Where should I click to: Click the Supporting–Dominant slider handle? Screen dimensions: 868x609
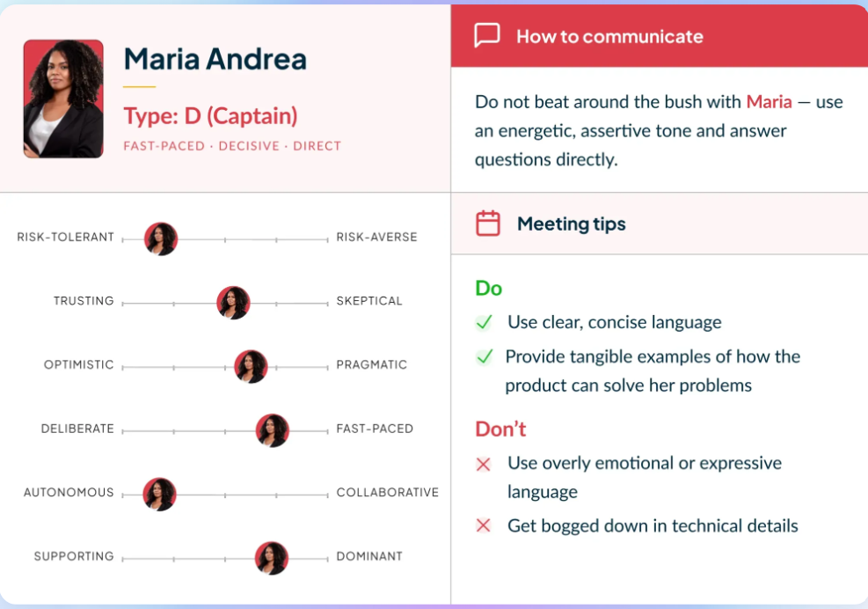[271, 558]
